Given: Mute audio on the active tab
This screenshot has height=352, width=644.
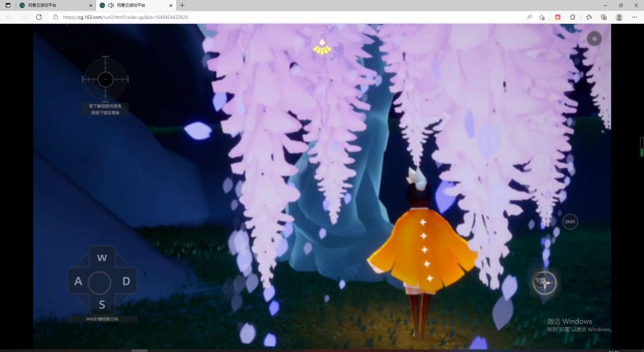Looking at the screenshot, I should tap(111, 5).
